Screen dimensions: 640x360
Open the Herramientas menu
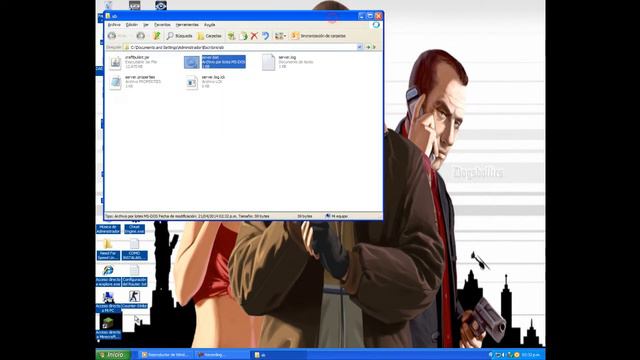pos(187,25)
